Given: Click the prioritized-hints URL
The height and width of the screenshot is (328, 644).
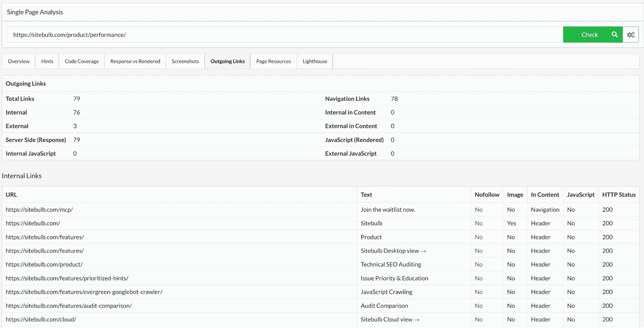Looking at the screenshot, I should (67, 278).
